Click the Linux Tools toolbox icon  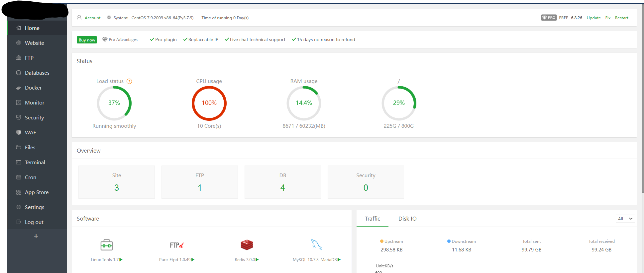[x=107, y=245]
